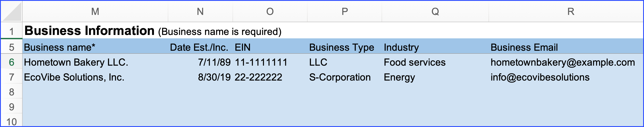644x127 pixels.
Task: Select row 7 header
Action: [11, 77]
